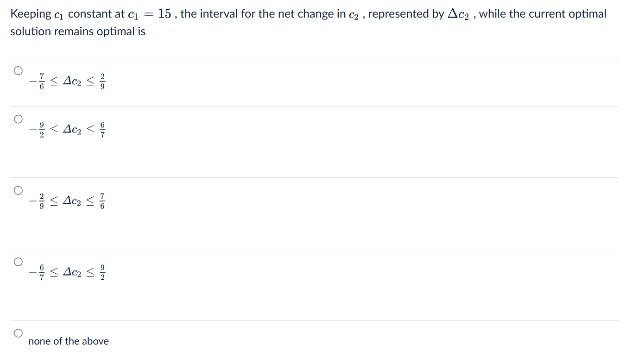Image resolution: width=626 pixels, height=364 pixels.
Task: Select the radio button for −9/2 ≤ Δc₂ ≤ 6/7
Action: tap(18, 119)
